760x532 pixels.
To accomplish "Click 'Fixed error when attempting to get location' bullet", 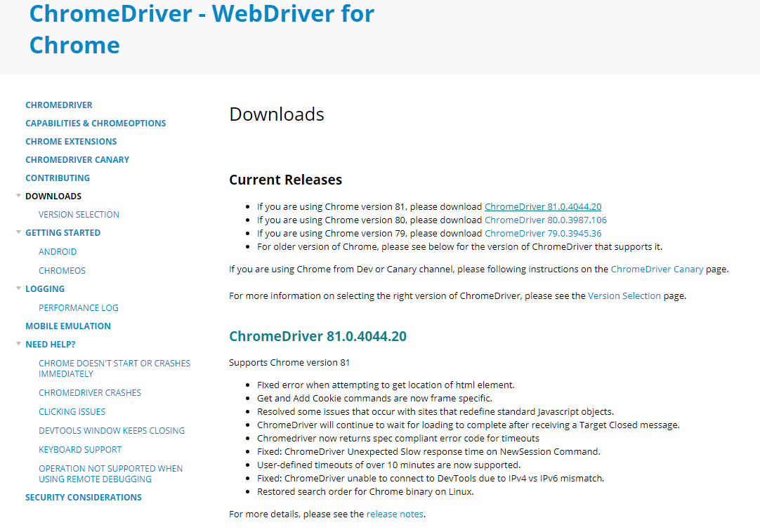I will [386, 385].
